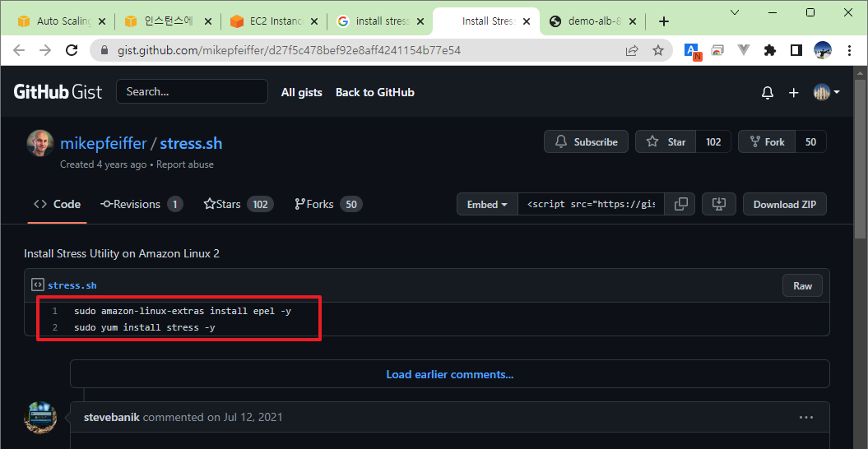Screen dimensions: 868x449
Task: Open the Revisions tab
Action: (142, 204)
